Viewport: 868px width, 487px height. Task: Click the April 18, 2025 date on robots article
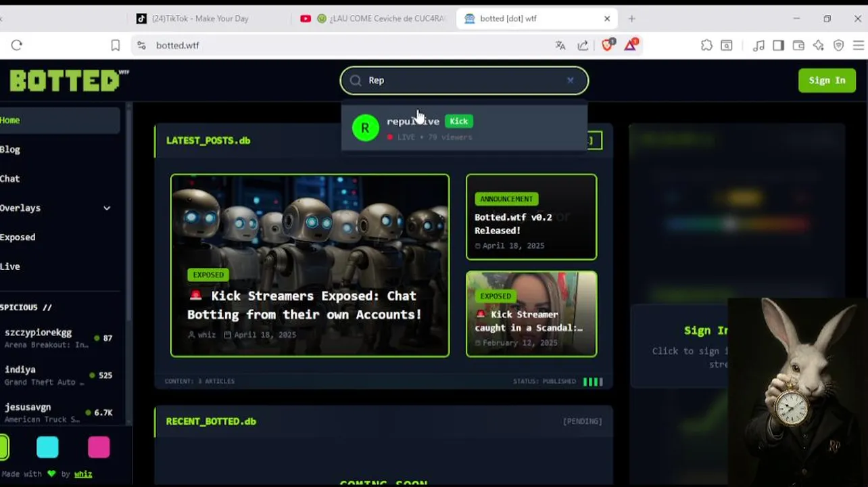265,335
